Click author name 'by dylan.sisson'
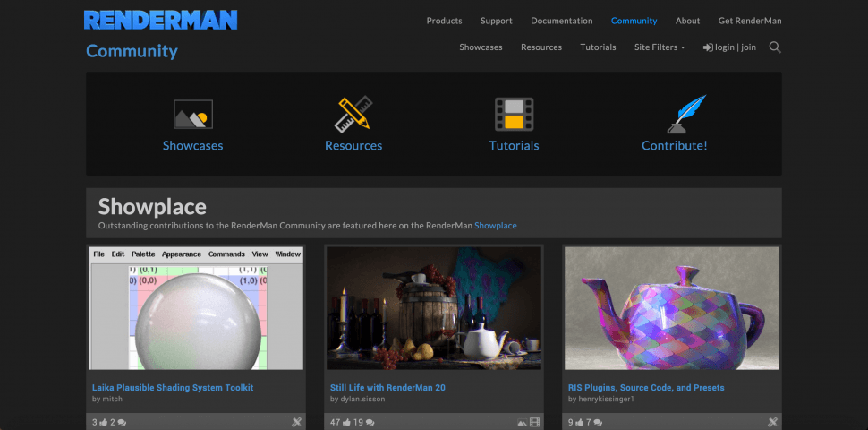This screenshot has height=430, width=868. tap(357, 399)
